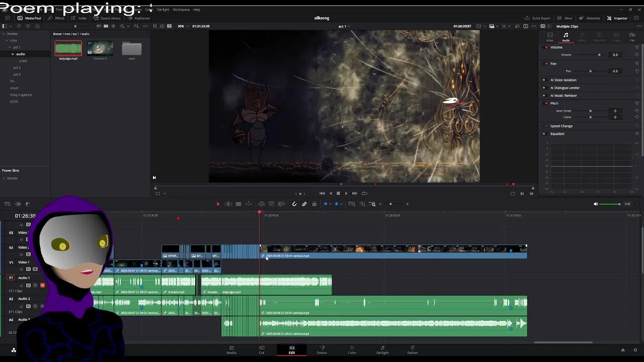Open the Effects panel

(56, 18)
